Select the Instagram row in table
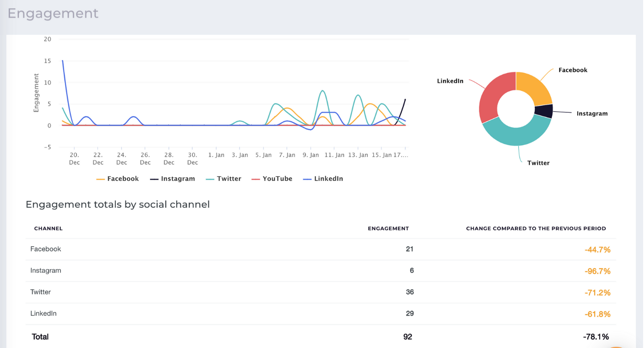This screenshot has width=644, height=348. (x=321, y=271)
